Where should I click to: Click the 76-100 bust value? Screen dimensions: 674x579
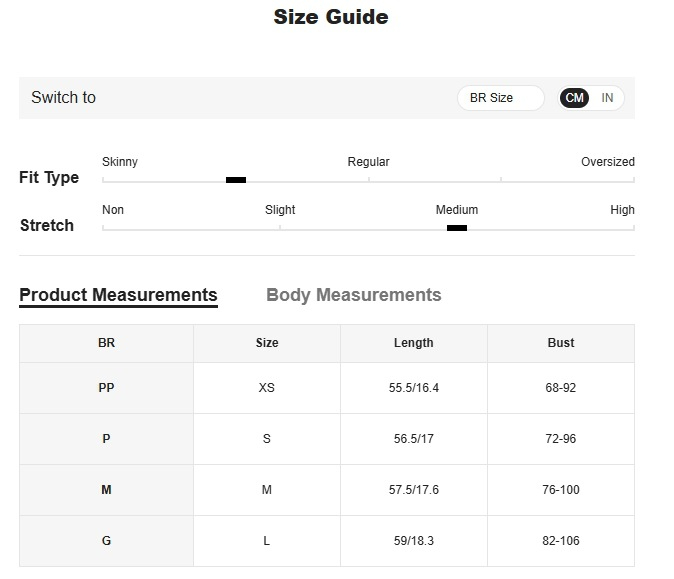pos(561,490)
